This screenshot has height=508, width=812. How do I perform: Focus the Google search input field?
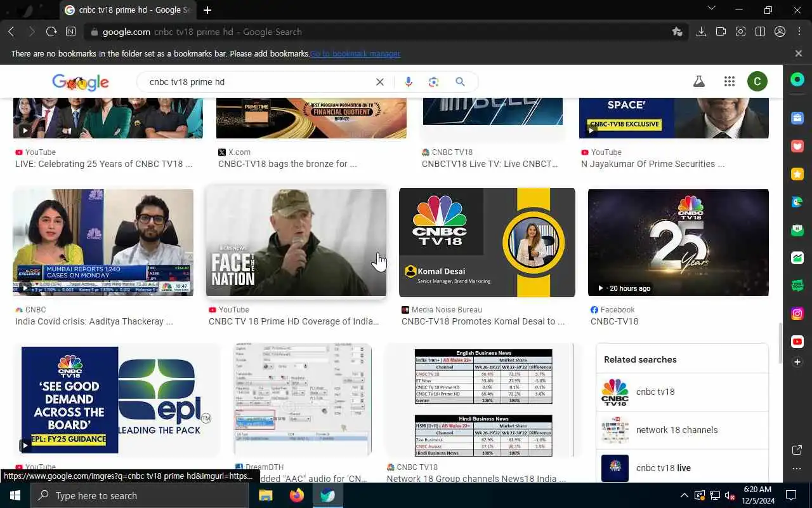point(260,82)
